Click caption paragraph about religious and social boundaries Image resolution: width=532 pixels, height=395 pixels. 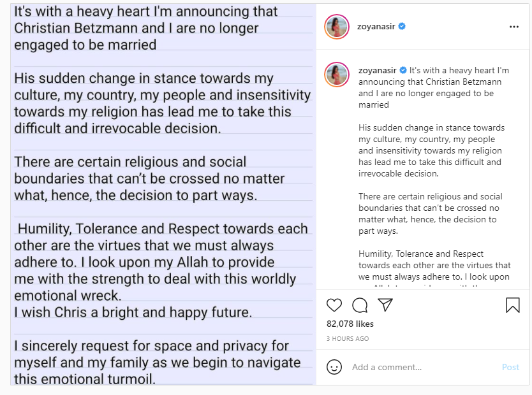coord(430,214)
